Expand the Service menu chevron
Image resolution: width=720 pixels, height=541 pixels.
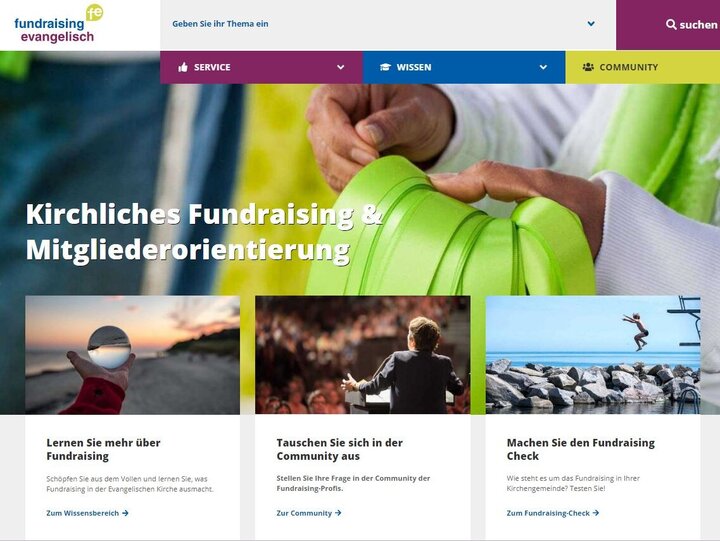coord(340,68)
